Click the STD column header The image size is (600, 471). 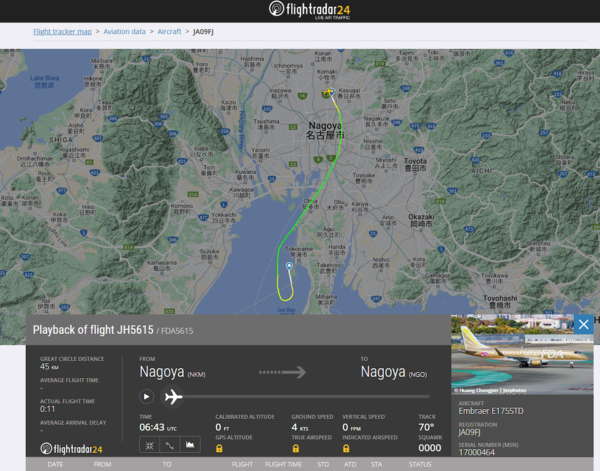323,464
